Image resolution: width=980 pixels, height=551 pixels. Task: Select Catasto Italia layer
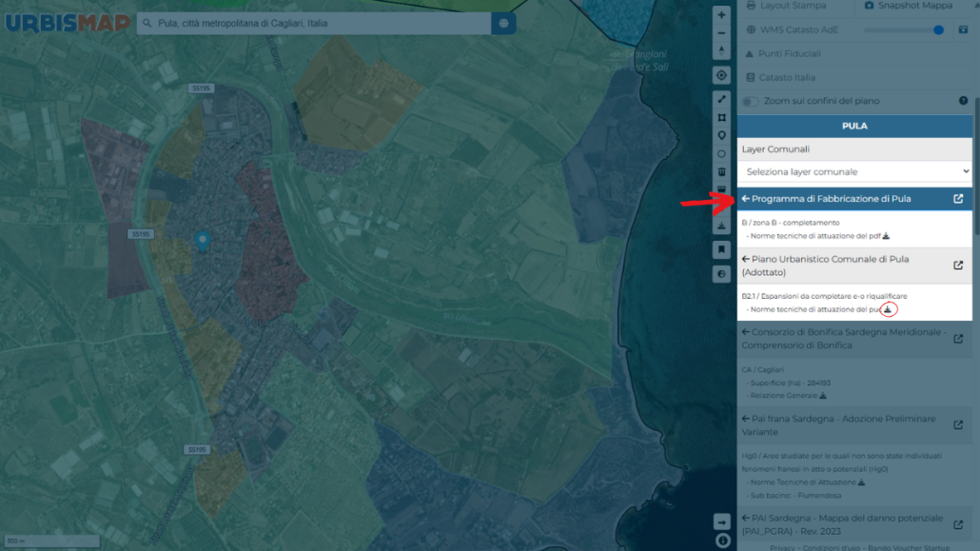pos(780,77)
